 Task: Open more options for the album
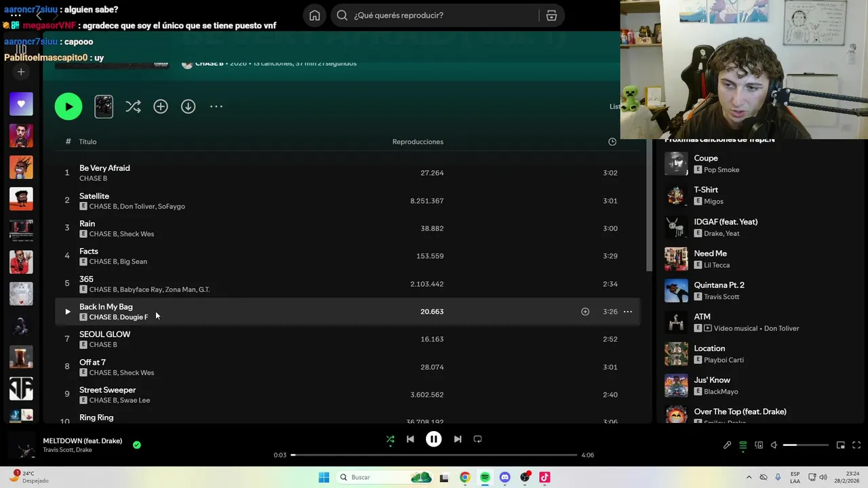(216, 106)
